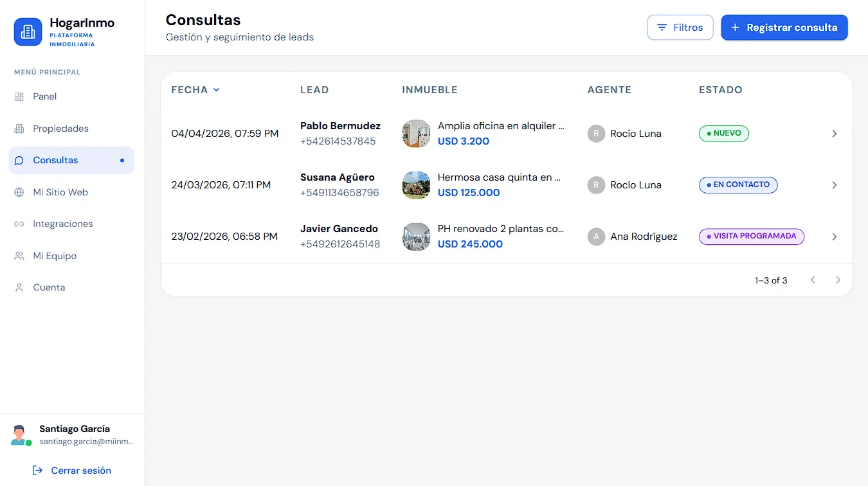Open Panel via its grid icon
The width and height of the screenshot is (868, 486).
[x=19, y=96]
